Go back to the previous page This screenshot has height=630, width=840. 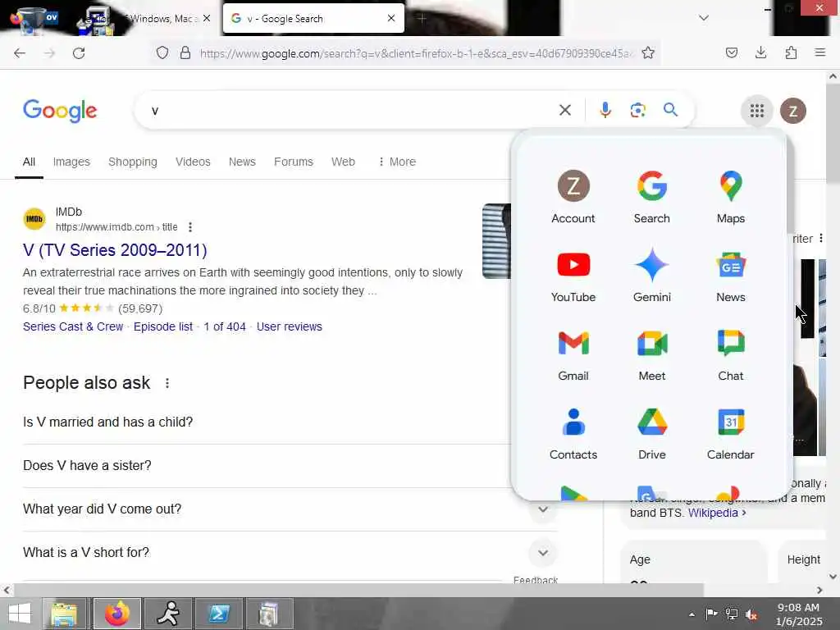(x=20, y=52)
